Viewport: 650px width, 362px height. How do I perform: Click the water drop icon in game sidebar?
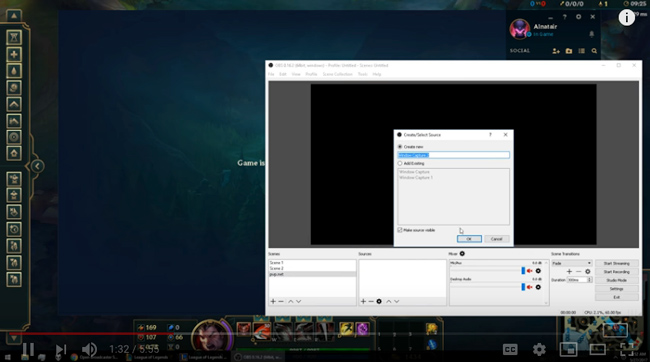coord(14,71)
